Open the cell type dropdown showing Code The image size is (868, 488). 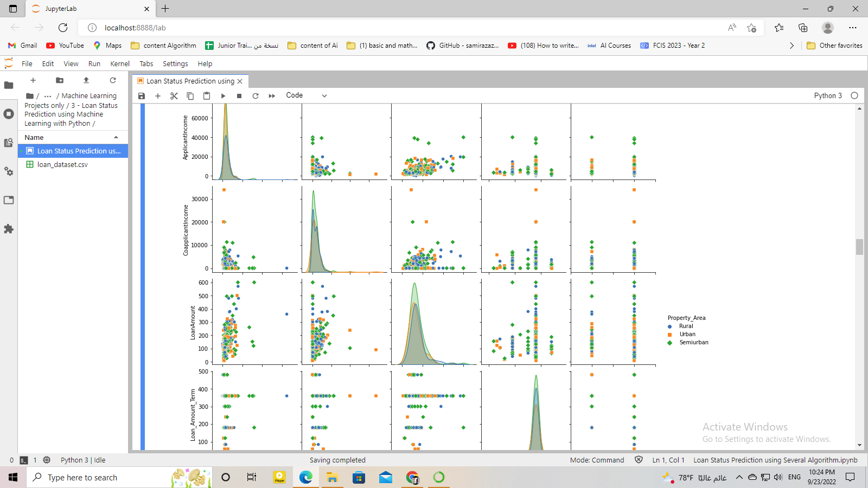(x=307, y=95)
